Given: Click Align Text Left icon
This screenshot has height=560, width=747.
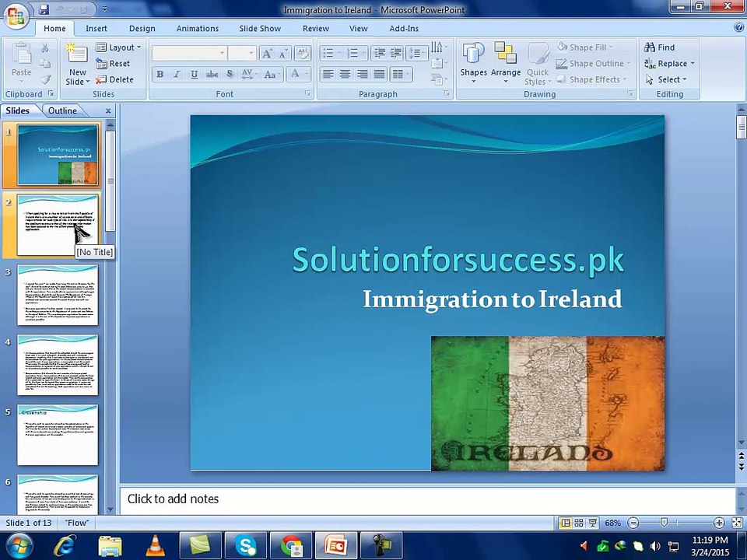Looking at the screenshot, I should pos(328,75).
